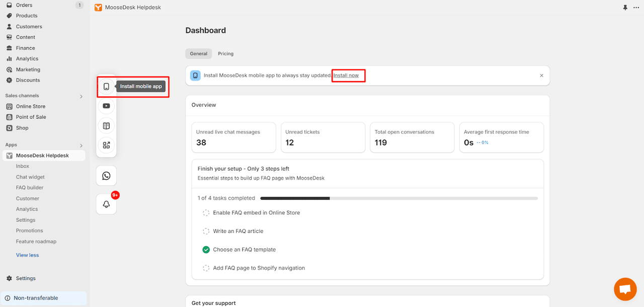Image resolution: width=644 pixels, height=307 pixels.
Task: Click the MooseDesk logo in header
Action: (x=98, y=8)
